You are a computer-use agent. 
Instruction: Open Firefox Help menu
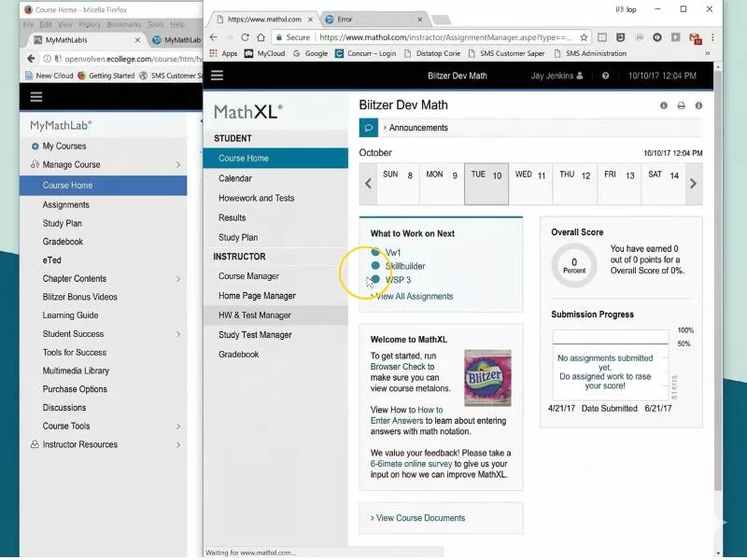(177, 24)
